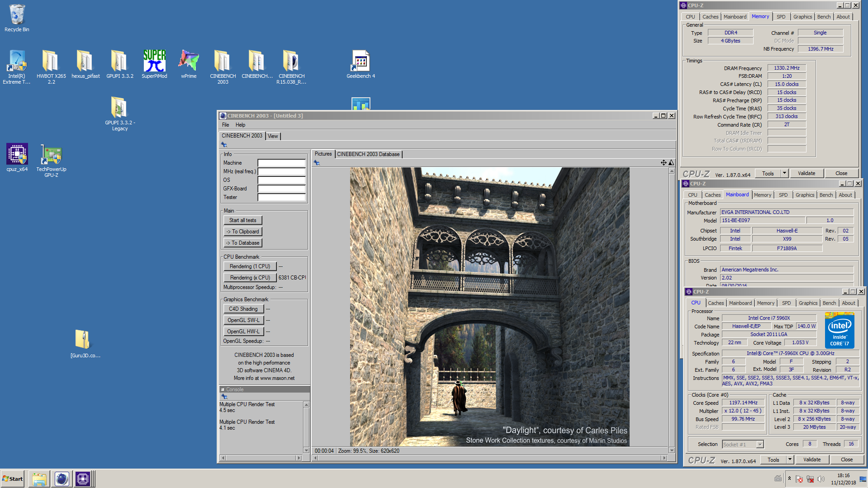This screenshot has height=488, width=868.
Task: Click Tools button in top CPU-Z window
Action: click(x=768, y=173)
